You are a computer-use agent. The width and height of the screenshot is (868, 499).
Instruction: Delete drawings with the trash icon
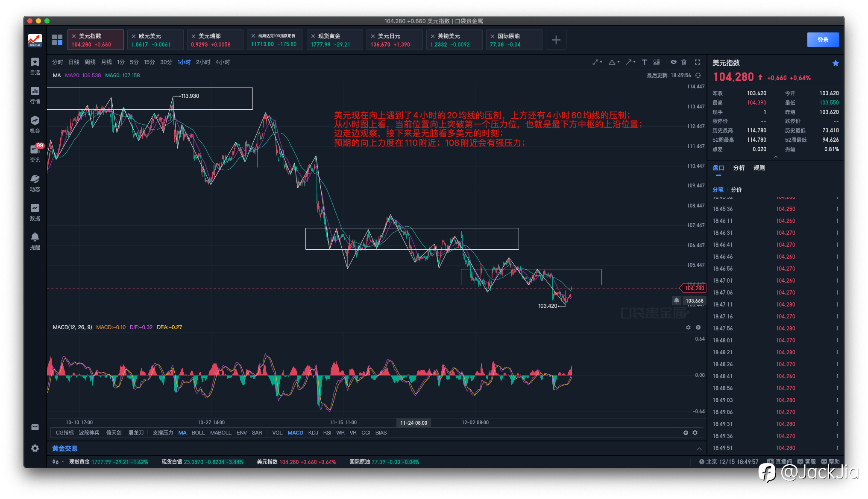(x=684, y=62)
